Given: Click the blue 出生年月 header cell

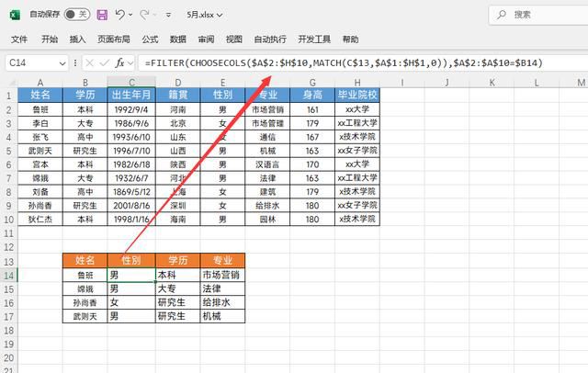Looking at the screenshot, I should coord(131,95).
